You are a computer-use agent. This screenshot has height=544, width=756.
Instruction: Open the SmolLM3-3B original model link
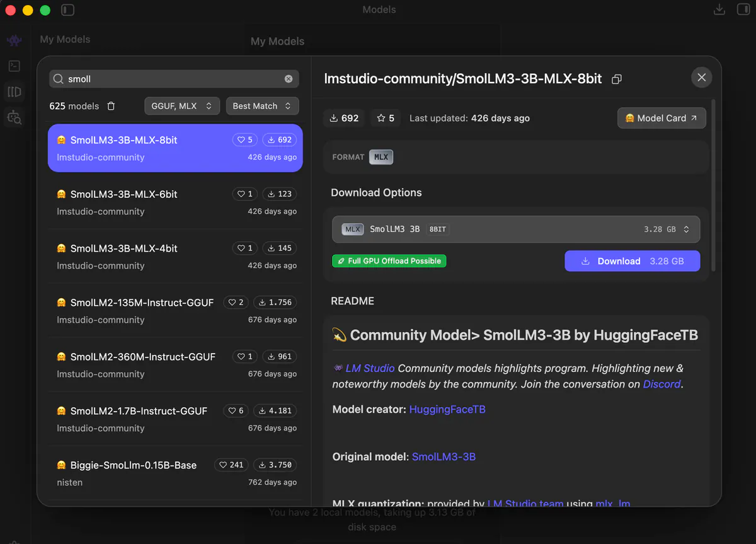click(x=444, y=456)
